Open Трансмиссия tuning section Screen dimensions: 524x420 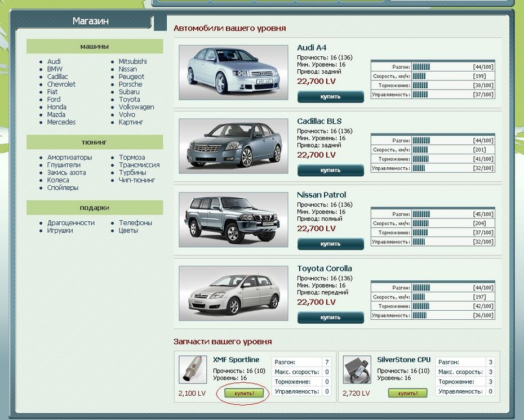click(x=139, y=165)
